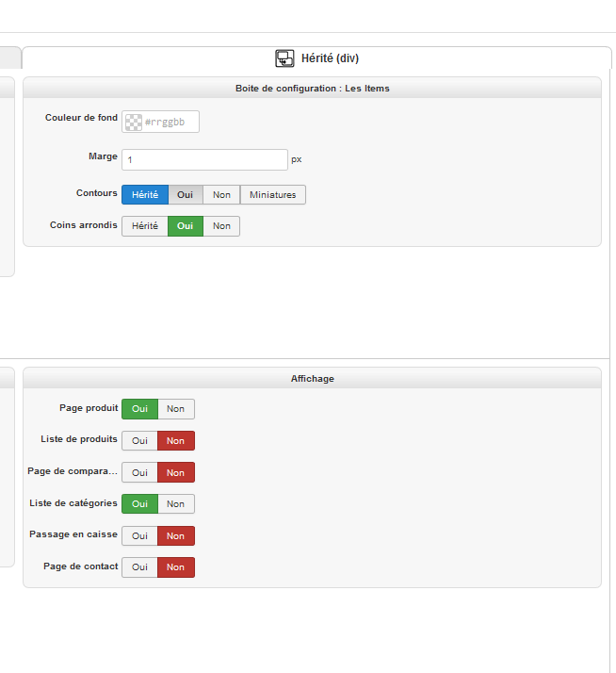
Task: Enable Oui for Page de compara...
Action: coord(139,472)
